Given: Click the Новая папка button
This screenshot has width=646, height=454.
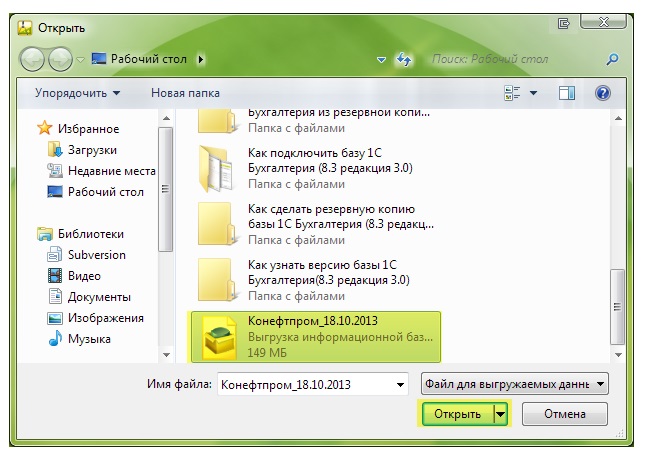Looking at the screenshot, I should (185, 93).
